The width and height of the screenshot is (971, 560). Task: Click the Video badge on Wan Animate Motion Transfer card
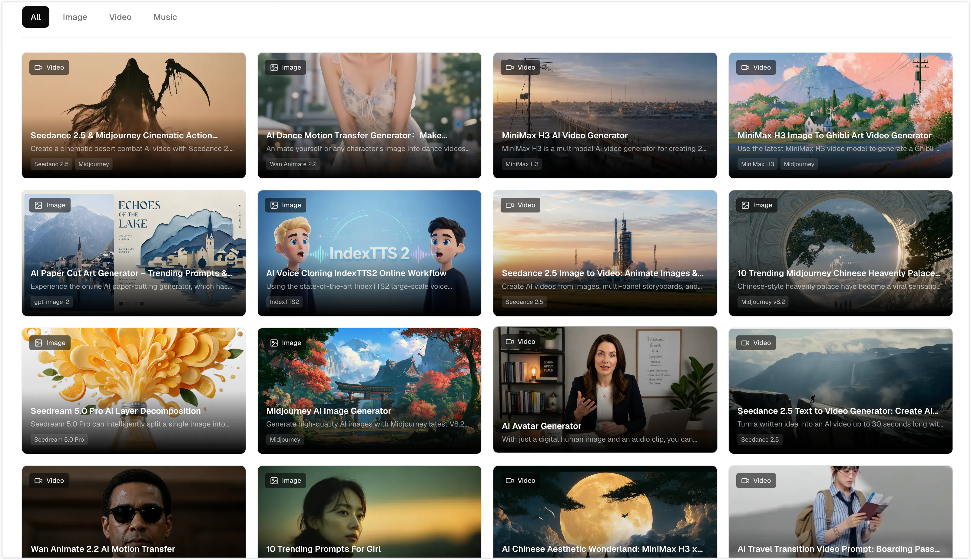click(x=49, y=480)
